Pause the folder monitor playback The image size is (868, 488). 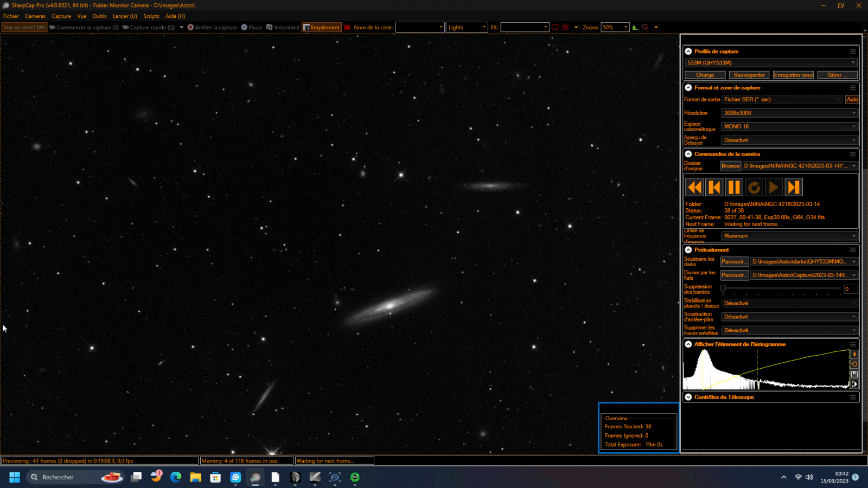734,187
